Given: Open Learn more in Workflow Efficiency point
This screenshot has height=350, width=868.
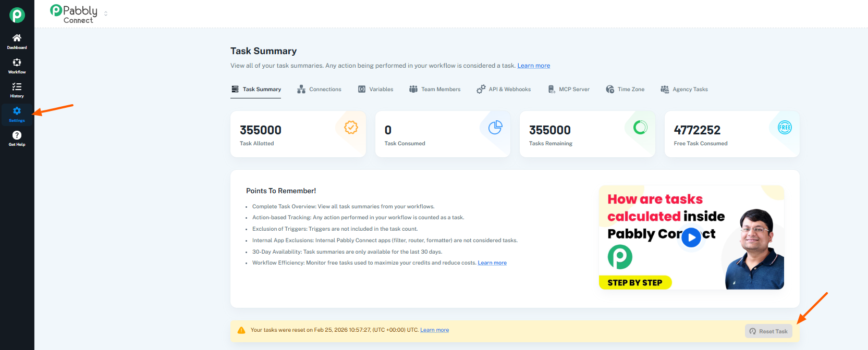Looking at the screenshot, I should tap(492, 263).
